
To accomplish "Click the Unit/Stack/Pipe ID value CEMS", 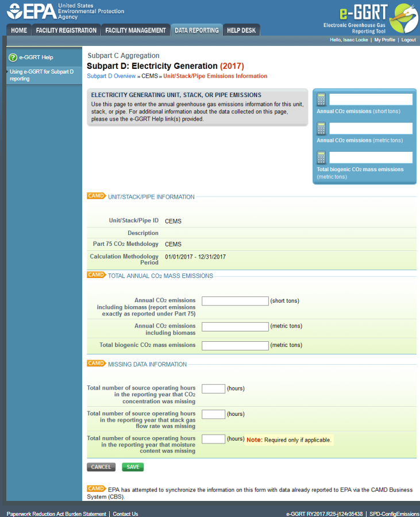I will [x=173, y=221].
